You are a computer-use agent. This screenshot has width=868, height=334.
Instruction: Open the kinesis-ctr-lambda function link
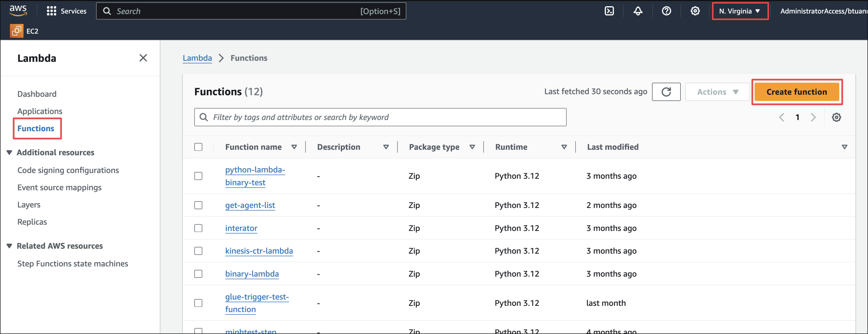tap(259, 251)
